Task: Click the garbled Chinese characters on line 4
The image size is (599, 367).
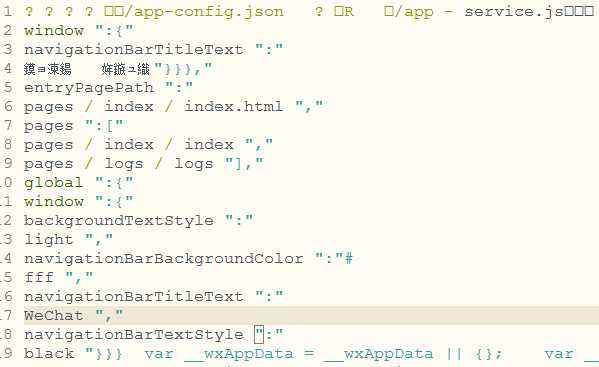Action: 87,69
